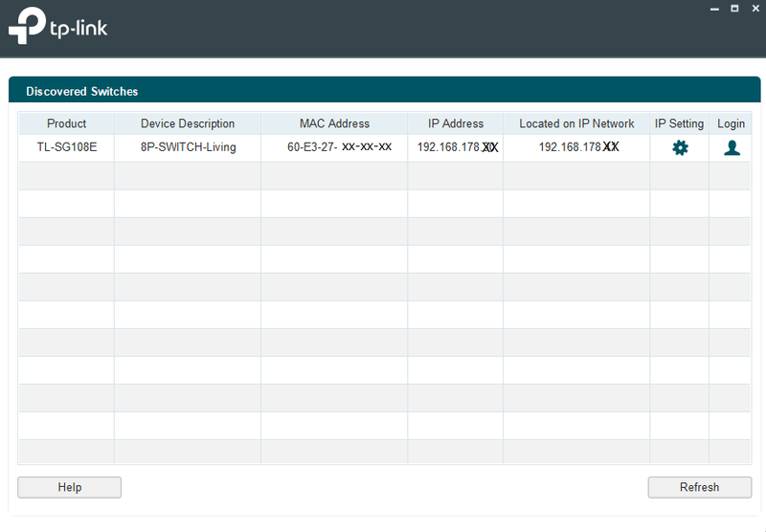Click the Product column header

click(x=66, y=123)
